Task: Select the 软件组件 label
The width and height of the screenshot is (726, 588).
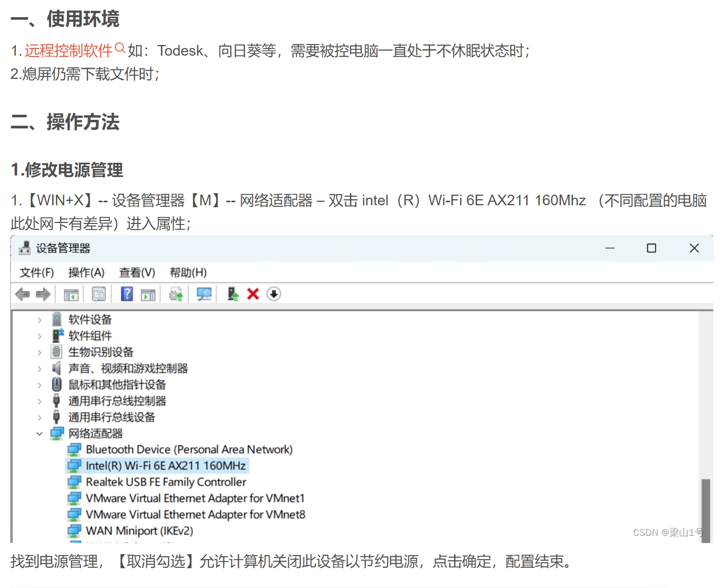Action: [x=90, y=336]
